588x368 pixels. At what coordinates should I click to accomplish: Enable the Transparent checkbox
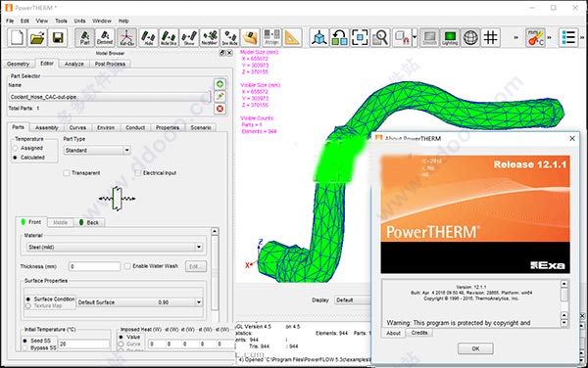[67, 173]
